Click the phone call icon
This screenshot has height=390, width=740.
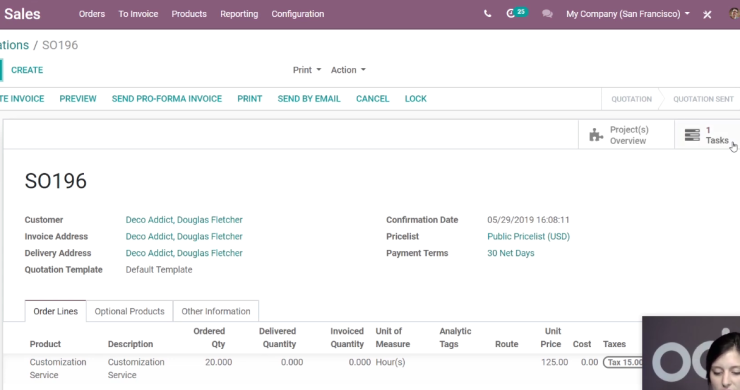click(488, 14)
